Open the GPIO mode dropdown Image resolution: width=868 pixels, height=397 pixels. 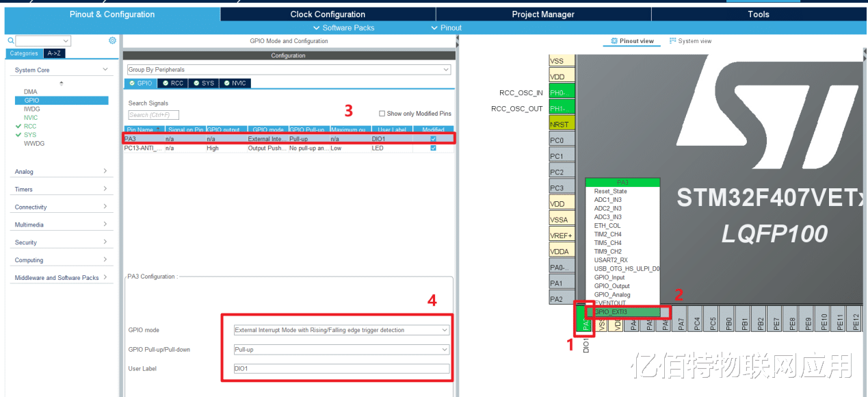point(341,330)
